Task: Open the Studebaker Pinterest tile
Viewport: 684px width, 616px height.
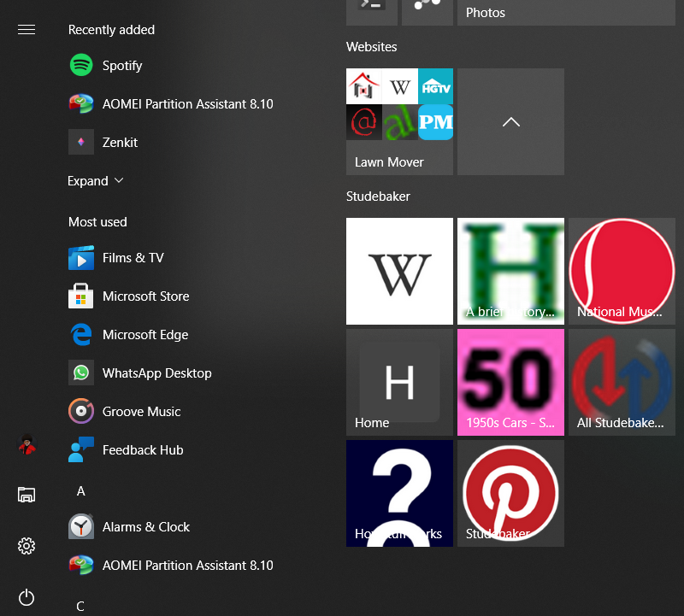Action: 510,493
